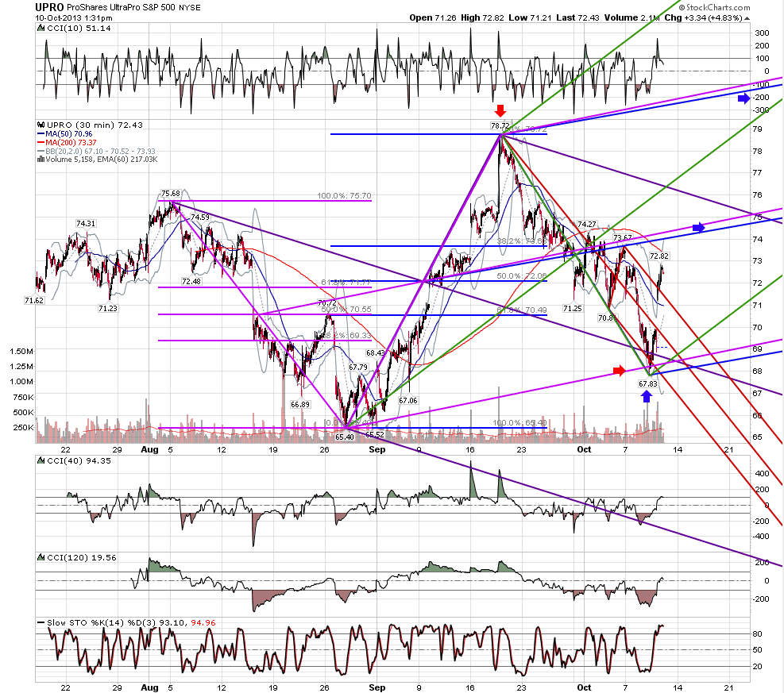
Task: Click the CCI(120) indicator icon
Action: coord(41,557)
